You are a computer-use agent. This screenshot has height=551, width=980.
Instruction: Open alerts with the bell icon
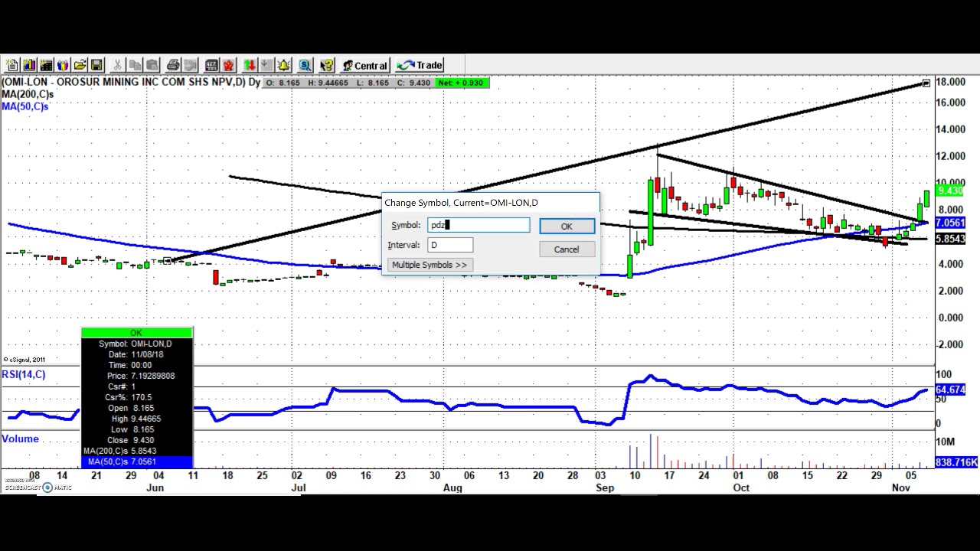click(283, 65)
